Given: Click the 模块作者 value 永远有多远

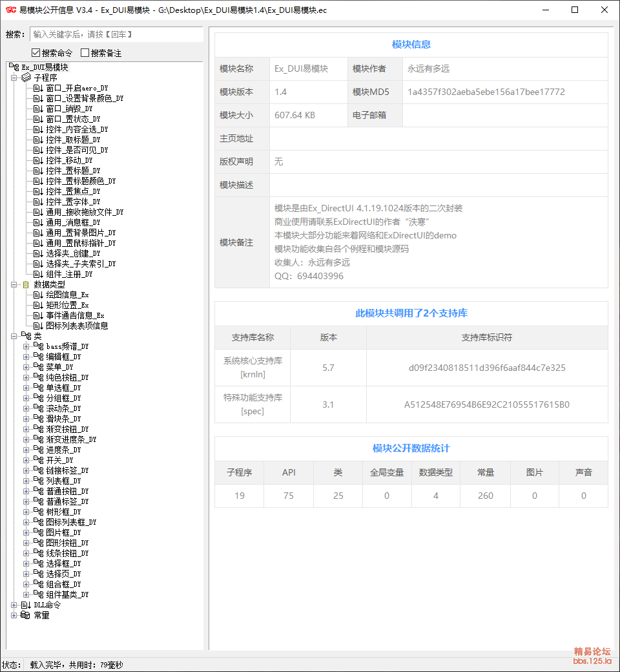Looking at the screenshot, I should click(428, 68).
